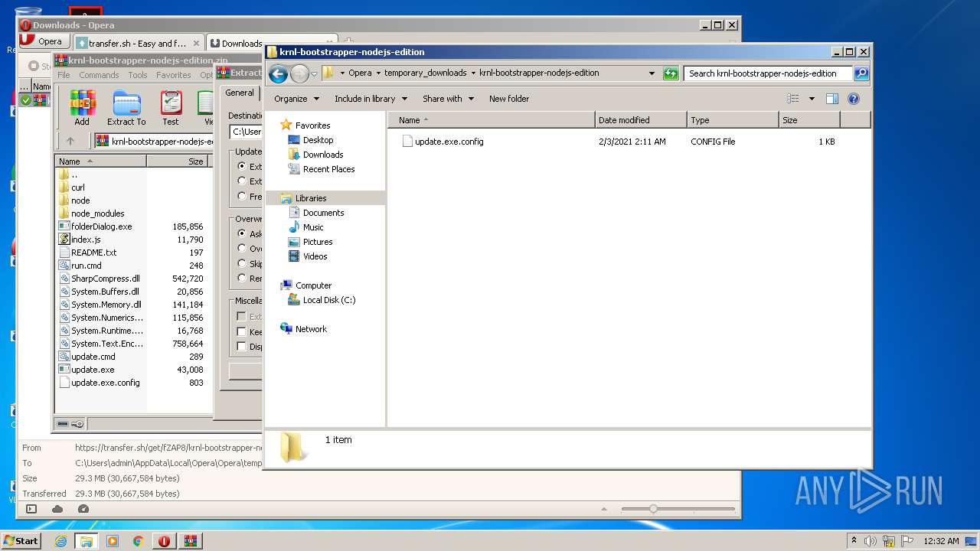The image size is (980, 551).
Task: Select Ask Overwrite mode radio button
Action: 242,233
